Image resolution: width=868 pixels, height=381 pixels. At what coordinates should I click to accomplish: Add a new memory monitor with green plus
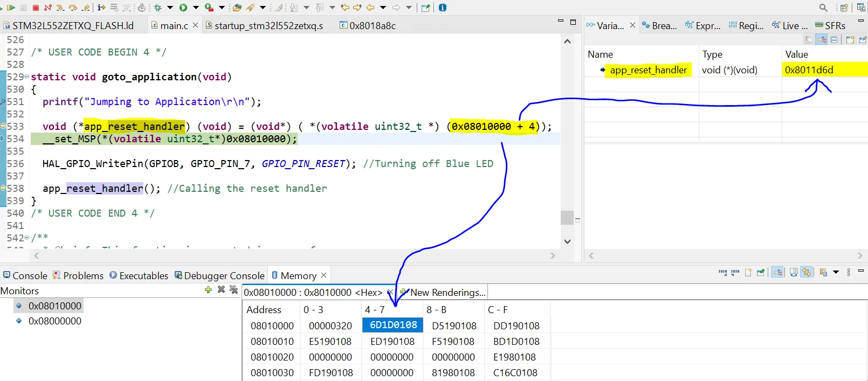point(208,290)
